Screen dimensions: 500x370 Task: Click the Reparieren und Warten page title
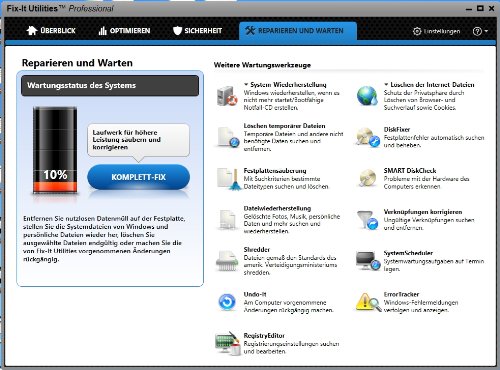point(77,63)
